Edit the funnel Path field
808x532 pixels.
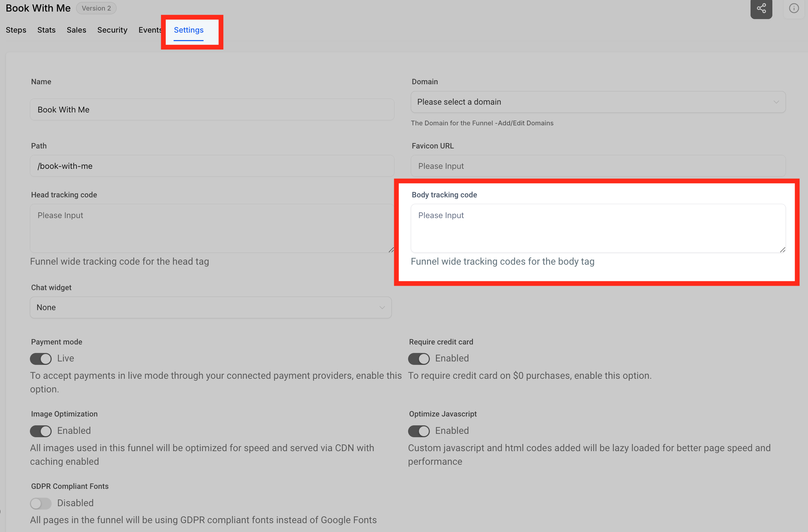click(x=211, y=166)
